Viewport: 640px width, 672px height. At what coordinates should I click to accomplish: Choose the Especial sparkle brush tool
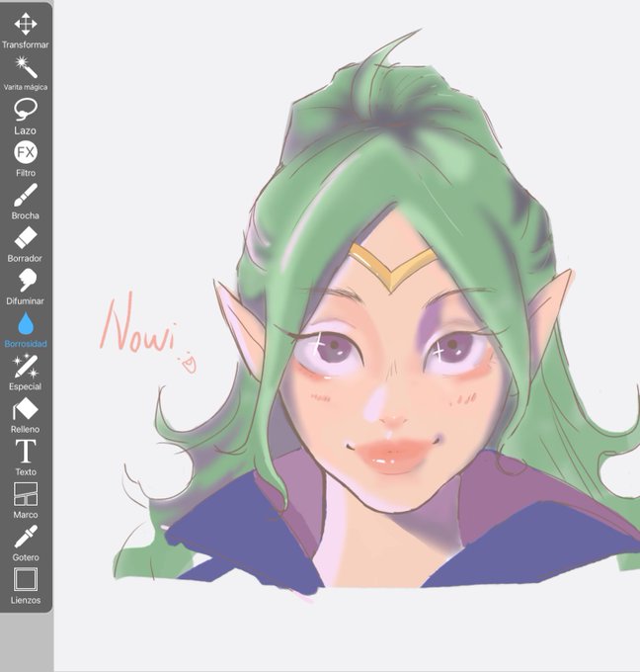point(26,372)
